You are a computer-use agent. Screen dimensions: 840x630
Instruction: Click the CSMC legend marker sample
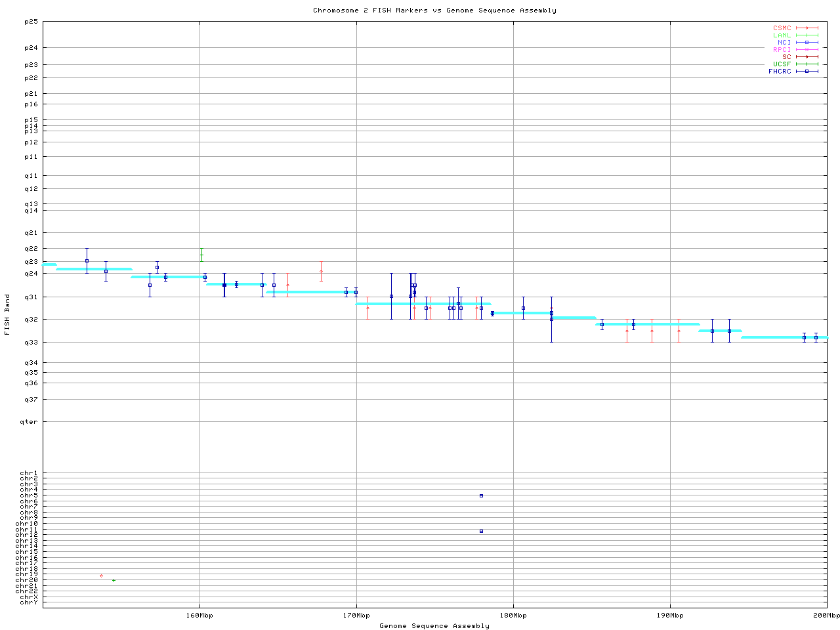click(807, 28)
